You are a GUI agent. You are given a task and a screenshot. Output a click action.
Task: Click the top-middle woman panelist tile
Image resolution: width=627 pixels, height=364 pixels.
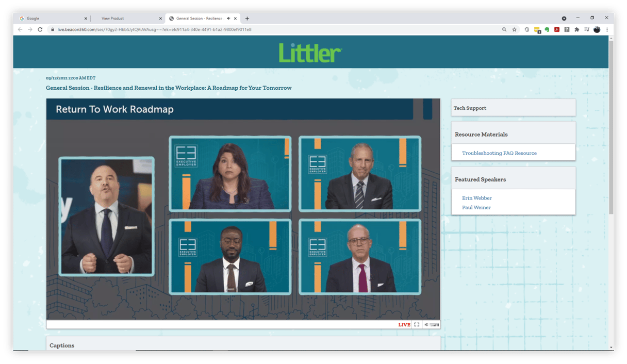[x=230, y=174]
